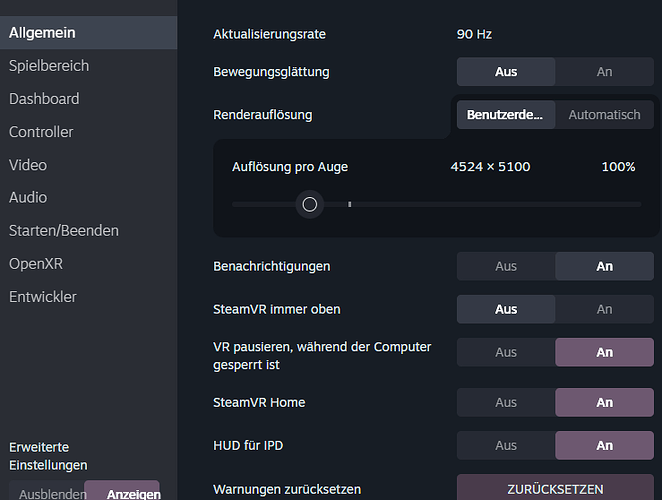This screenshot has height=500, width=662.
Task: Turn Benachrichtigungen Aus
Action: click(x=506, y=266)
